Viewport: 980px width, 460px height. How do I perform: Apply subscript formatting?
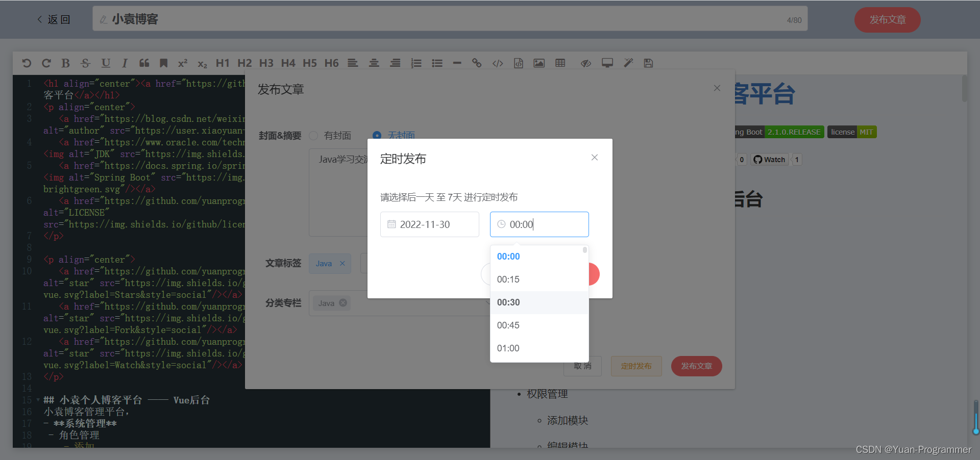coord(202,64)
